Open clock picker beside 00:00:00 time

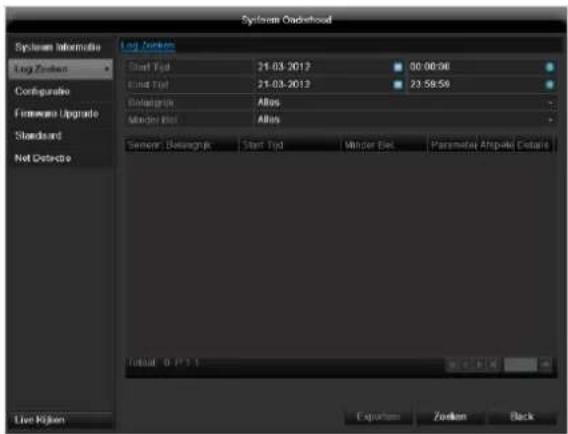pos(549,67)
